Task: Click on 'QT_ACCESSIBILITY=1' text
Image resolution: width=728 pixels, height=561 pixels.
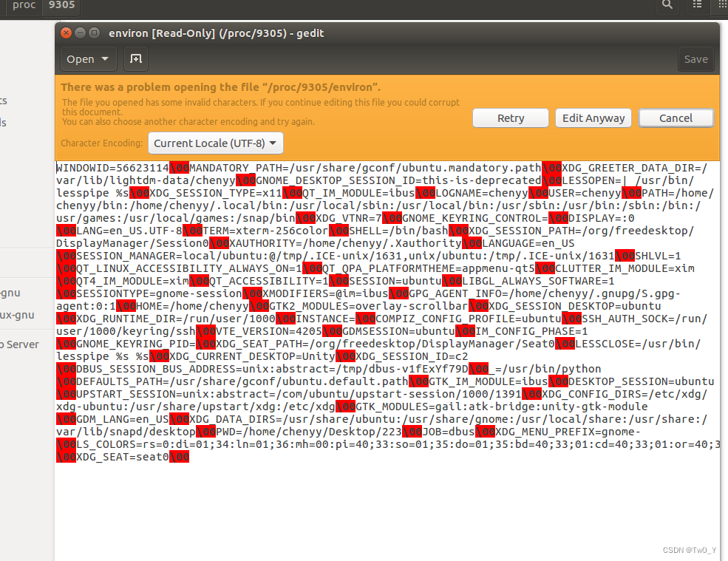Action: (269, 281)
